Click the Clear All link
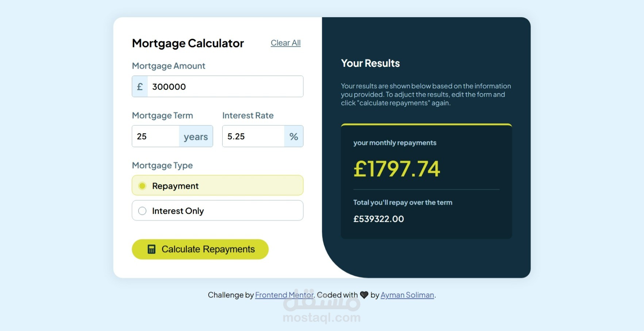Viewport: 644px width, 331px height. (x=286, y=43)
